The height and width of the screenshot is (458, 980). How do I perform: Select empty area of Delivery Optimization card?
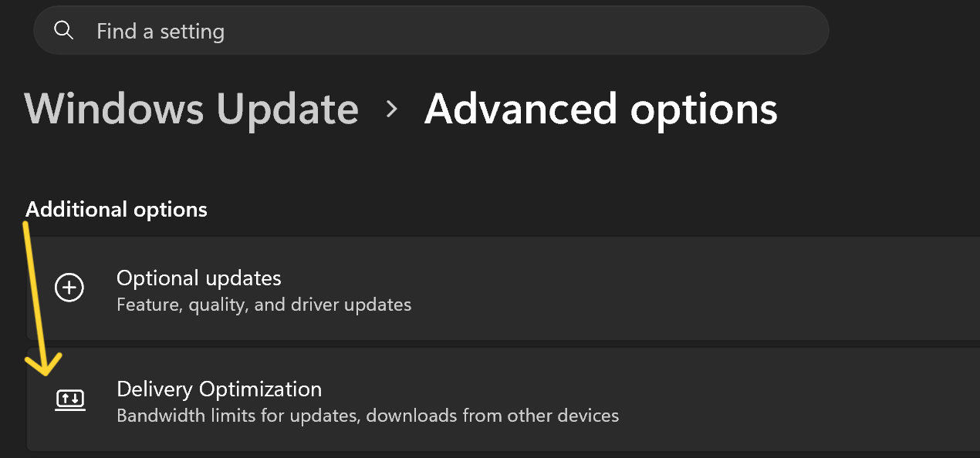coord(772,399)
